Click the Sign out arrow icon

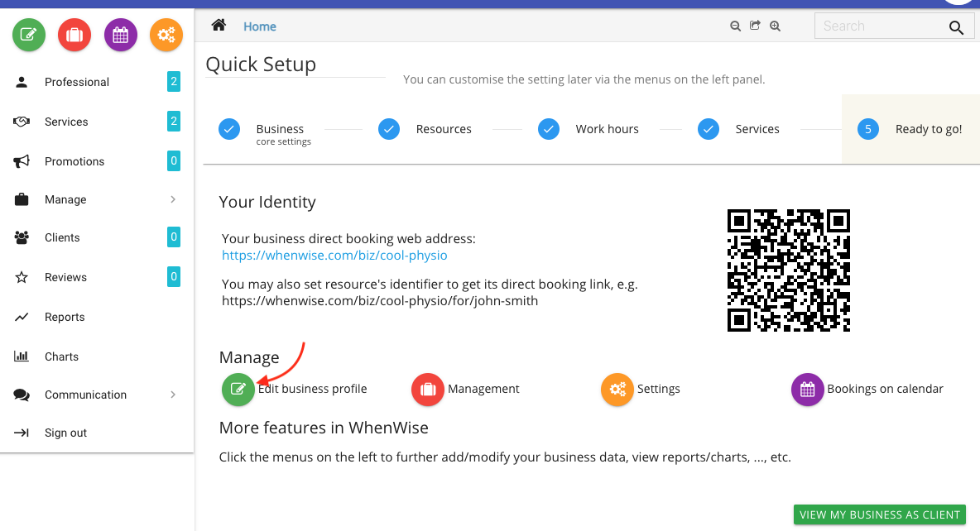22,433
